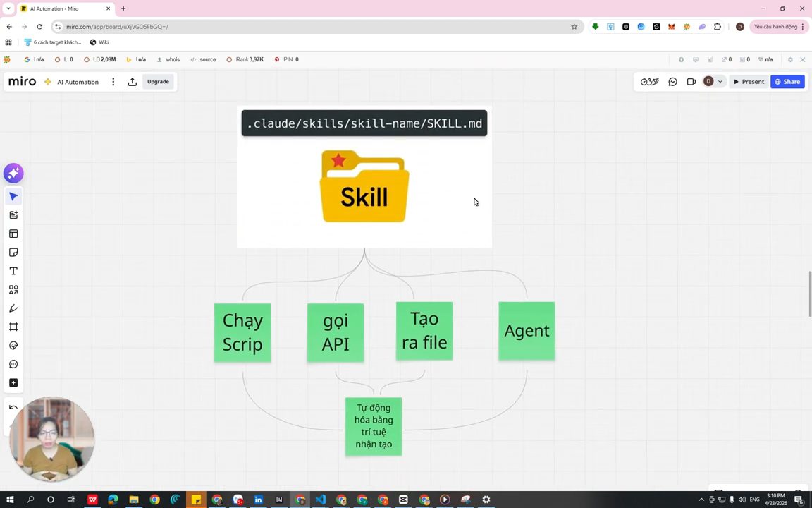Open the browser apps grid shortcut
The width and height of the screenshot is (812, 508).
tap(8, 42)
